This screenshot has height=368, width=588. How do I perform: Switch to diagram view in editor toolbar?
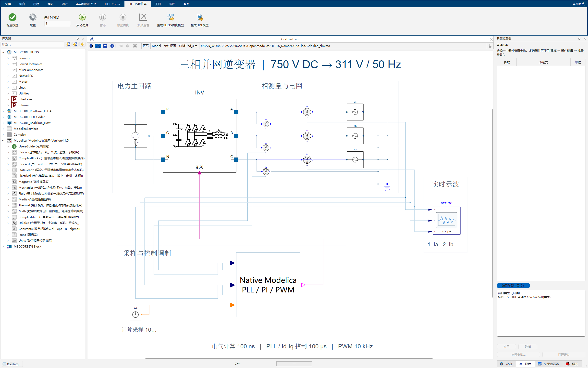[x=98, y=46]
